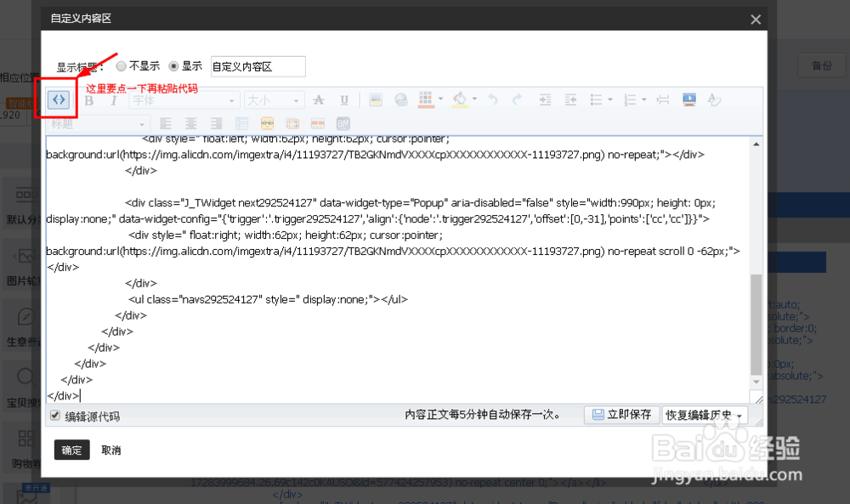Click the redo arrow
Screen dimensions: 850x504
(x=517, y=99)
